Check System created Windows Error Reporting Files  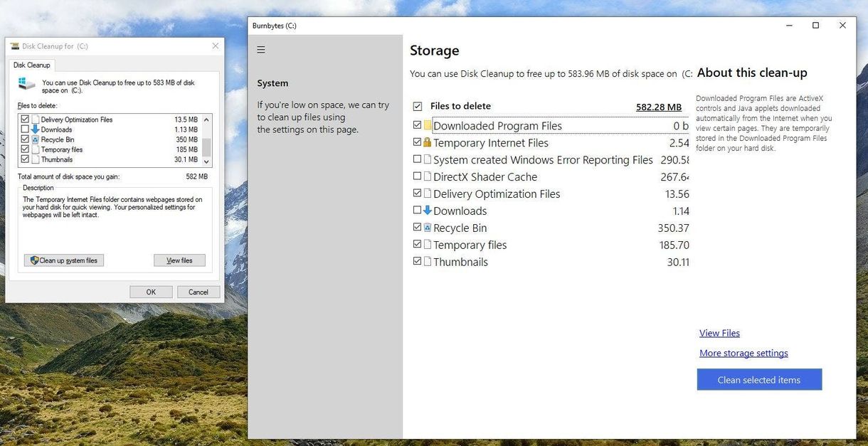click(x=418, y=159)
